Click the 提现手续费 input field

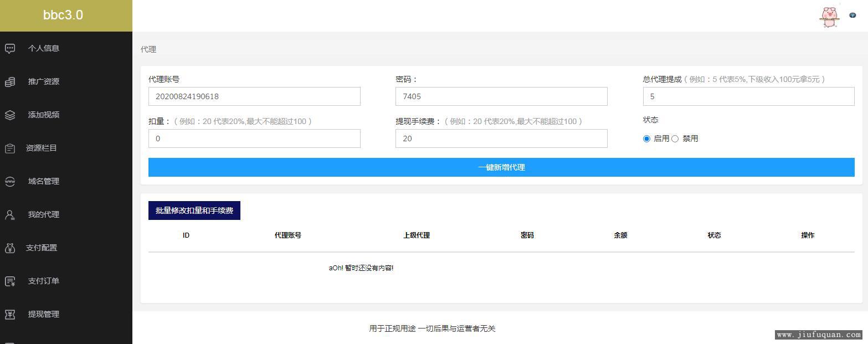click(x=501, y=138)
